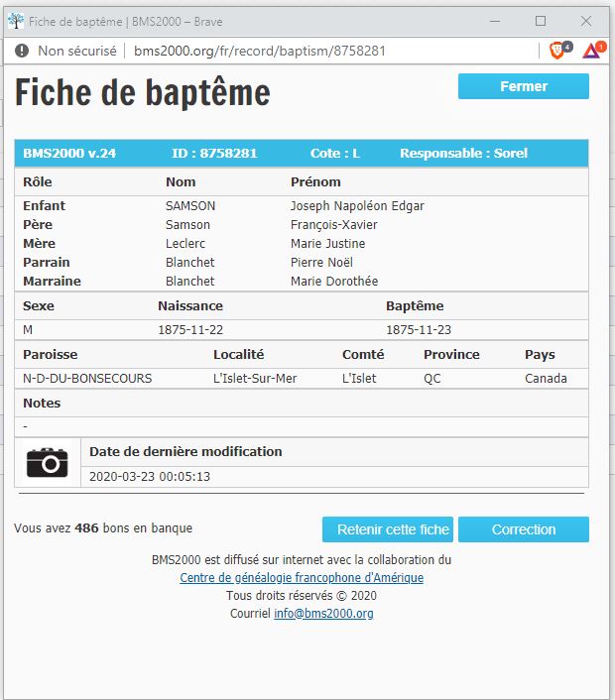615x700 pixels.
Task: Click the Fiche de baptême heading
Action: point(143,92)
